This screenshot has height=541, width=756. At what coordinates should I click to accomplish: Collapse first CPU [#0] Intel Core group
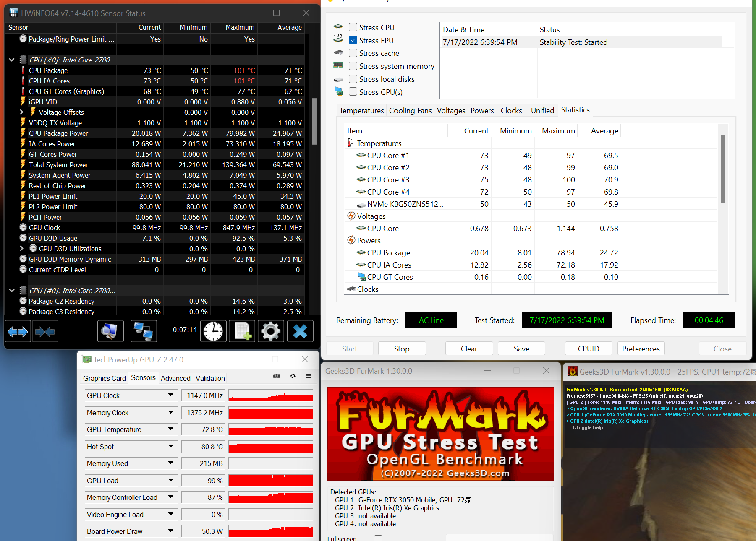pyautogui.click(x=12, y=60)
